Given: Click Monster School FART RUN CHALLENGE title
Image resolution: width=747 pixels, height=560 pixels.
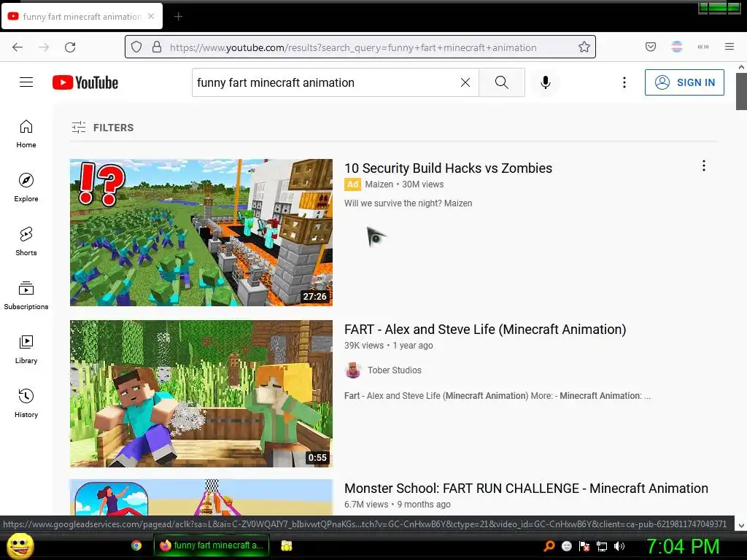Looking at the screenshot, I should [x=526, y=489].
